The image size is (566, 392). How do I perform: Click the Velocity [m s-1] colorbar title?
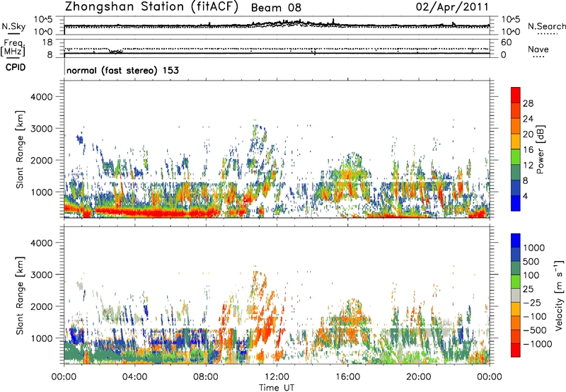pos(559,295)
